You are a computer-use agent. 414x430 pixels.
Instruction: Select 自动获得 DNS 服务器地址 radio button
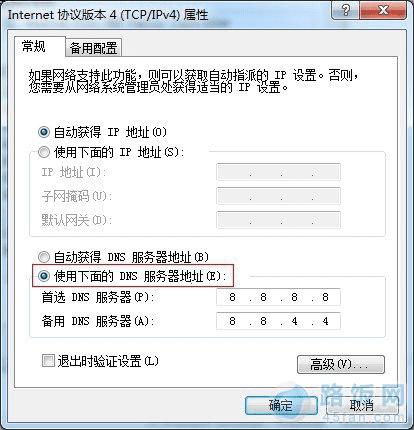44,257
